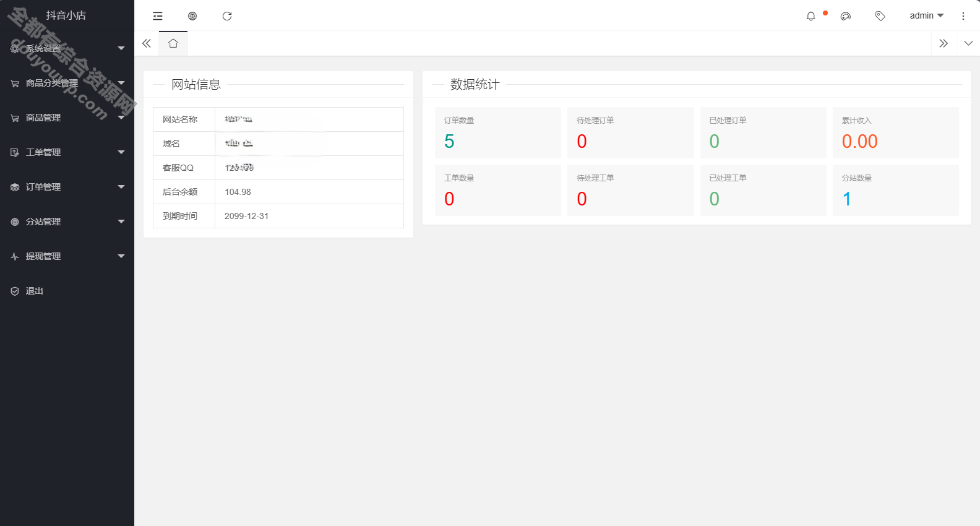Click the shield icon beside 退出
The width and height of the screenshot is (980, 526).
tap(15, 291)
